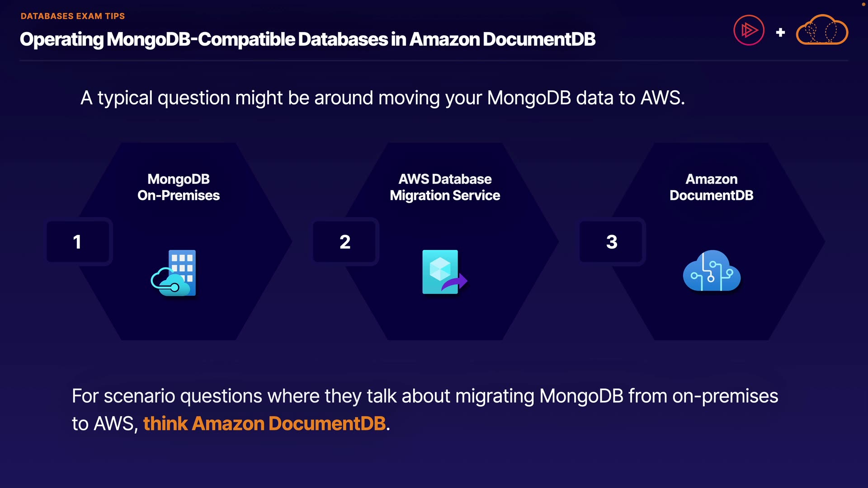Click the sentence starting "A typical question"
Screen dimensions: 868x488
[x=382, y=98]
